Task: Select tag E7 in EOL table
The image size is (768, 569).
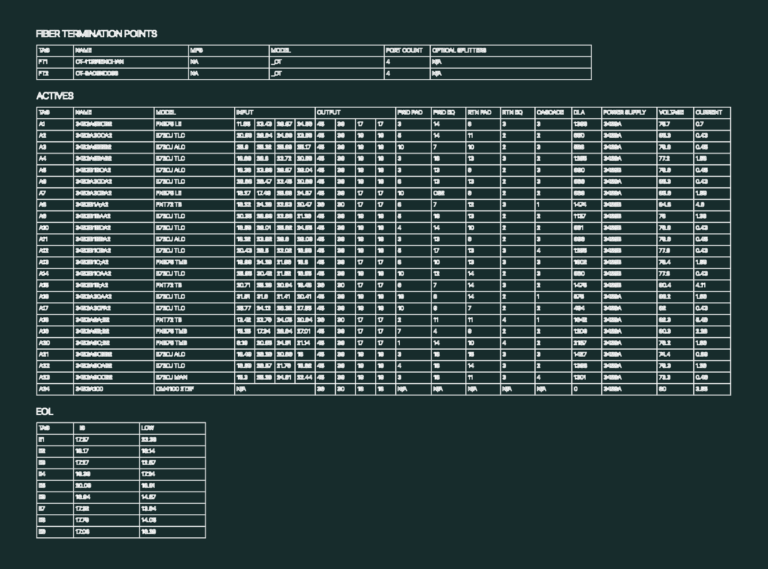Action: click(x=42, y=509)
